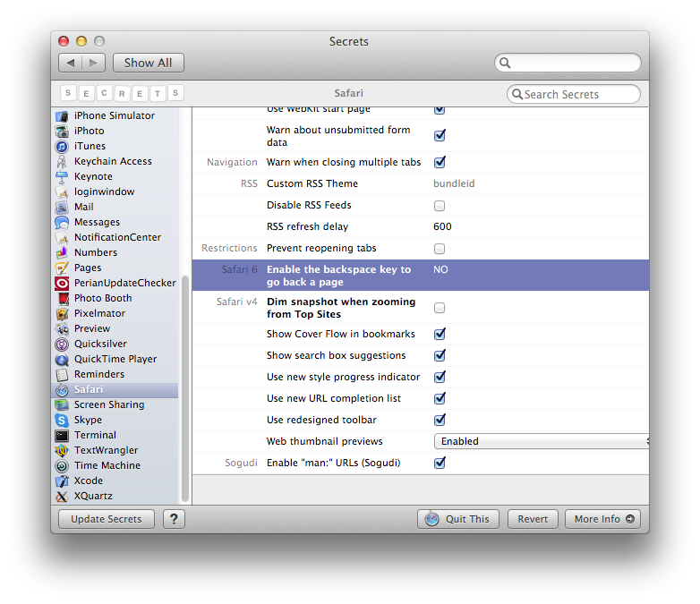The height and width of the screenshot is (604, 700).
Task: Uncheck Warn about unsubmitted form data
Action: [440, 135]
